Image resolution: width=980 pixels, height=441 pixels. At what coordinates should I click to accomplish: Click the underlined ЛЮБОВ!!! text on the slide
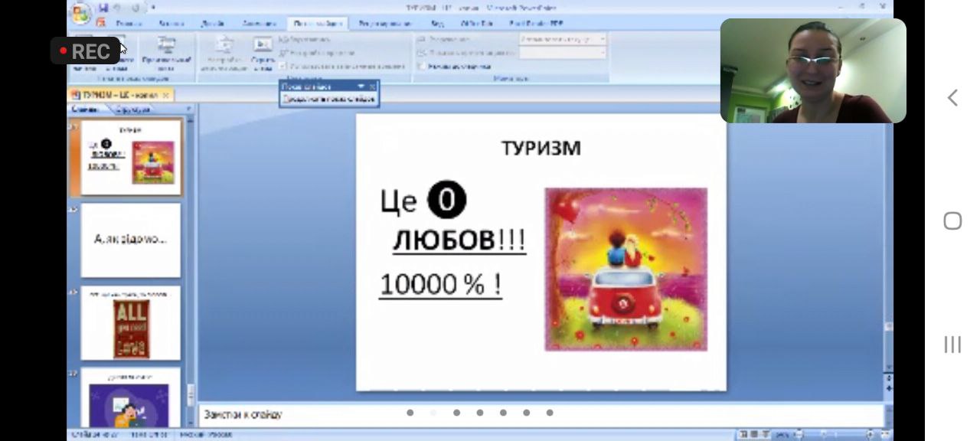click(x=459, y=240)
